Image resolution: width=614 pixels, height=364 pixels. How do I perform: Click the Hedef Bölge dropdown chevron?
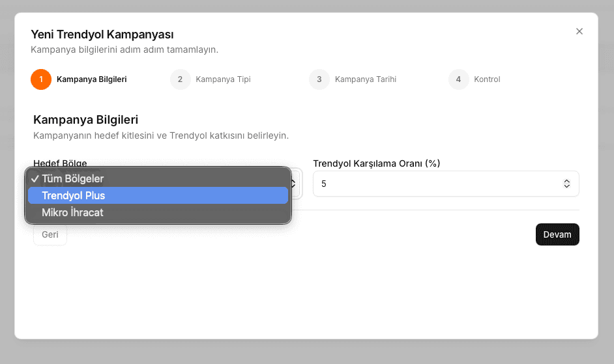tap(293, 184)
